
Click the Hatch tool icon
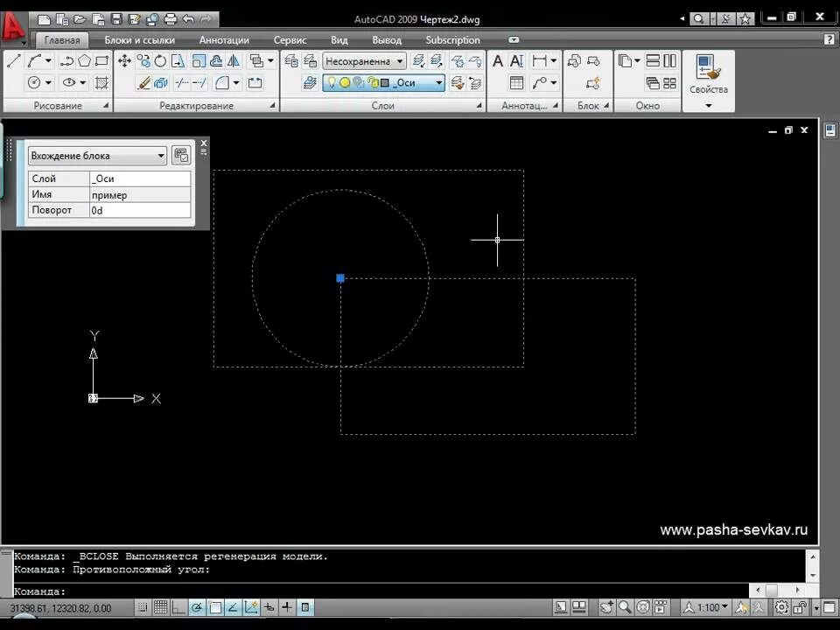(x=101, y=82)
